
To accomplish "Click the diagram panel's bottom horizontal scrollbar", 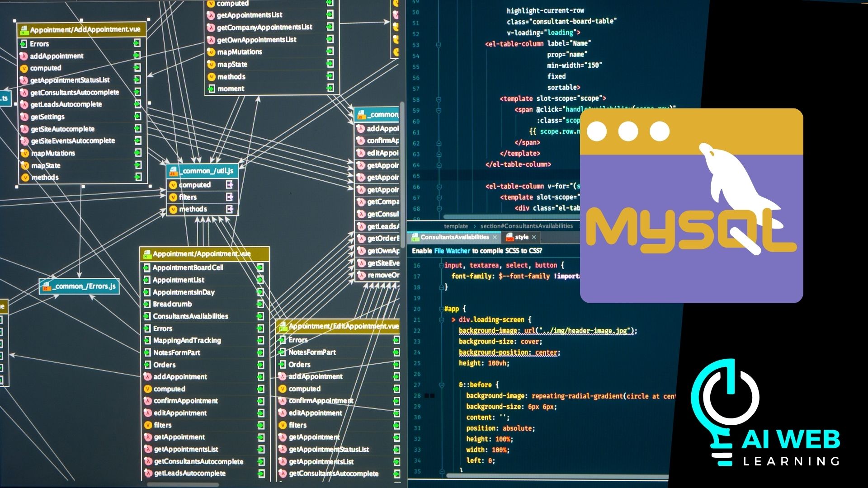I will (x=183, y=484).
